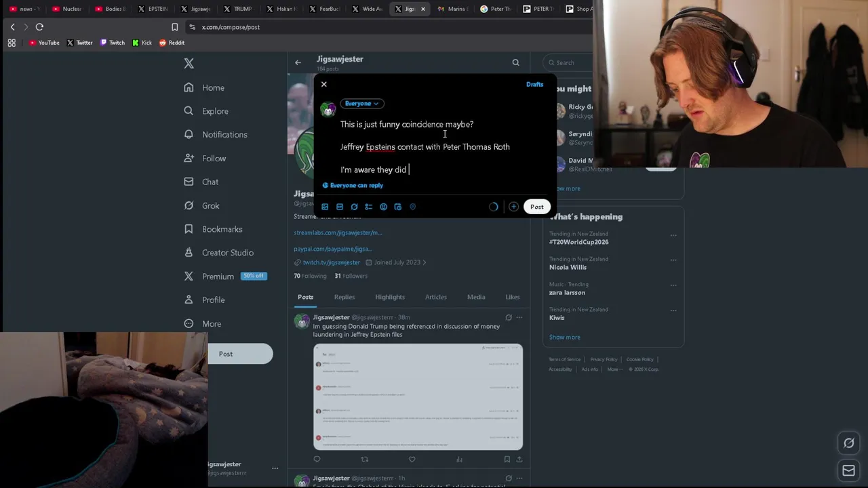Open Explore in sidebar

[206, 111]
